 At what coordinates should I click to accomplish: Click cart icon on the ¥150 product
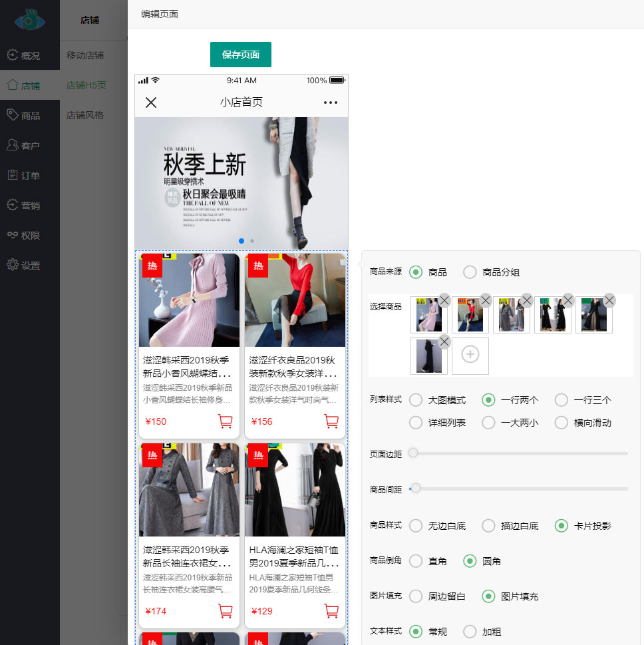pyautogui.click(x=225, y=421)
